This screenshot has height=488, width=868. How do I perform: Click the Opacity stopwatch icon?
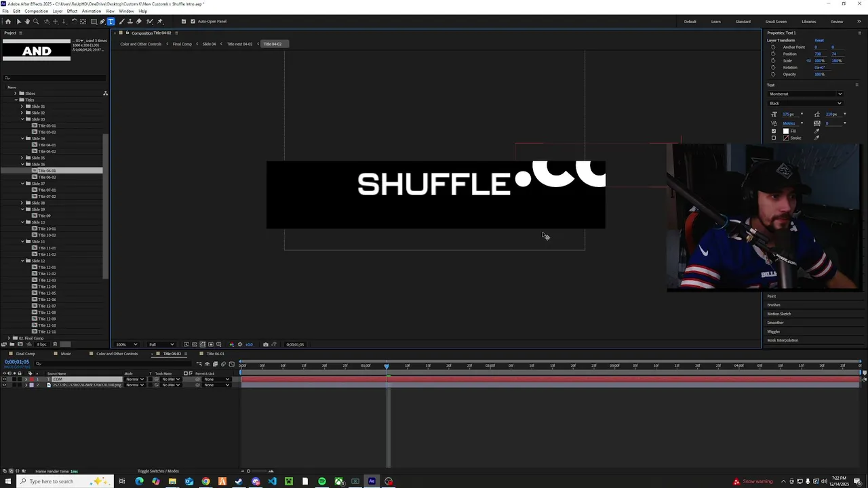pyautogui.click(x=773, y=74)
